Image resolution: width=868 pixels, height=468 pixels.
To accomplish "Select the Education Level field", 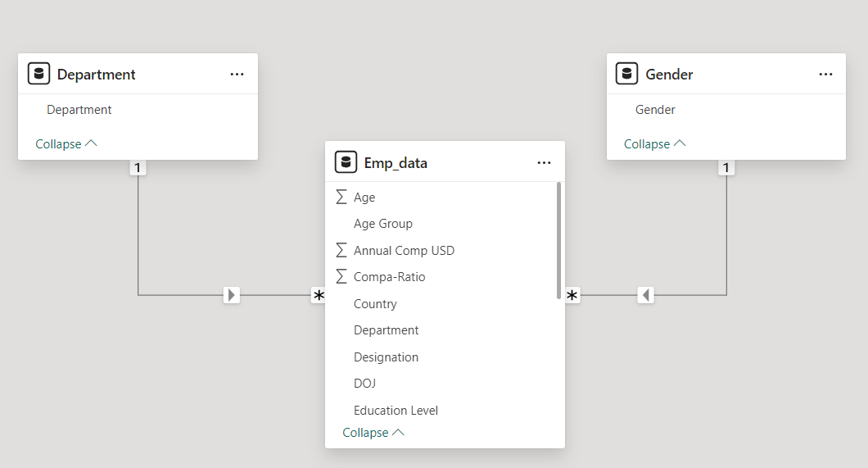I will 396,410.
